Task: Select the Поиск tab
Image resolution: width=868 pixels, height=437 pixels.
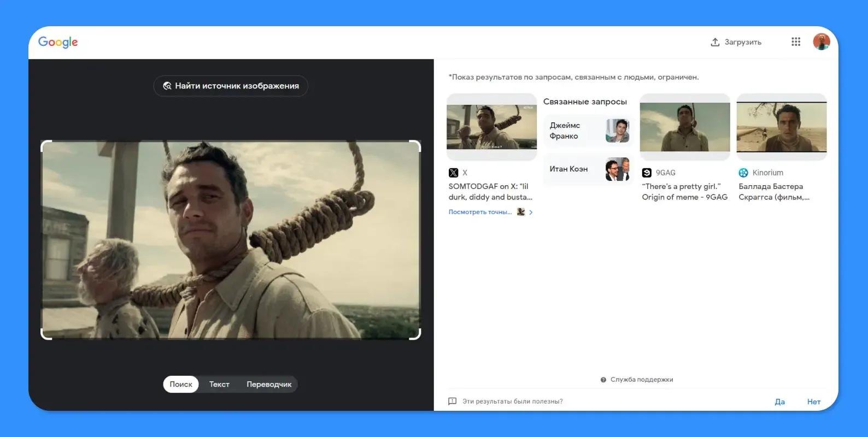Action: pos(181,384)
